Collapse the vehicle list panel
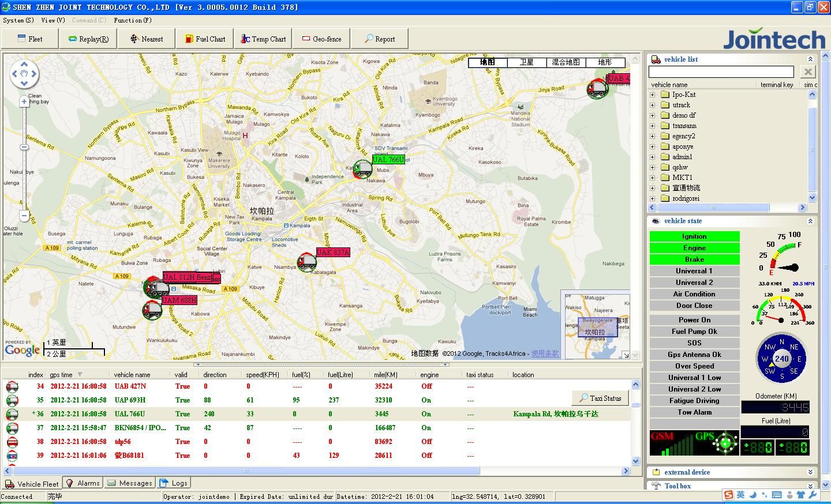Image resolution: width=831 pixels, height=504 pixels. click(810, 59)
